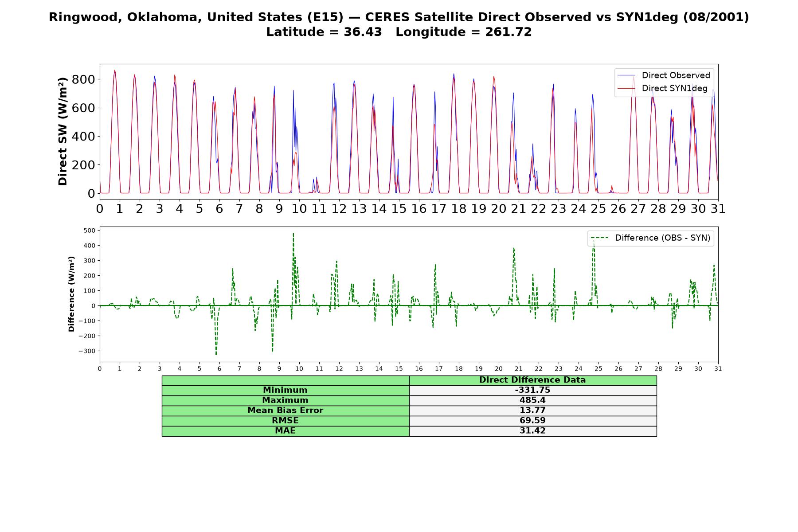Screen dimensions: 798x532
Task: Click the day 15 tick on upper x-axis
Action: pos(399,209)
